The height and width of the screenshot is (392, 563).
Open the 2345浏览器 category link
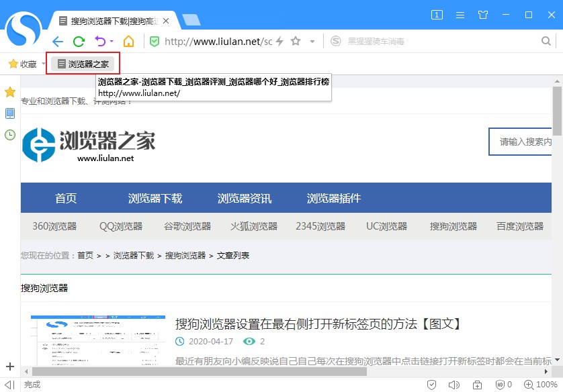pyautogui.click(x=320, y=226)
